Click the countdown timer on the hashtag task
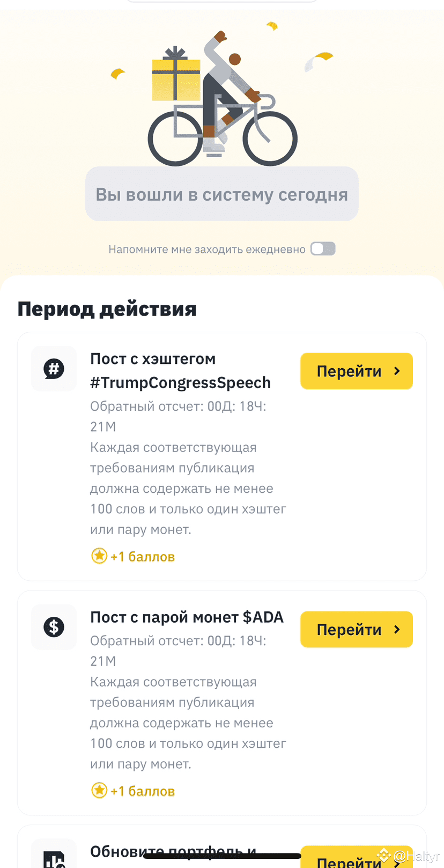 point(178,416)
